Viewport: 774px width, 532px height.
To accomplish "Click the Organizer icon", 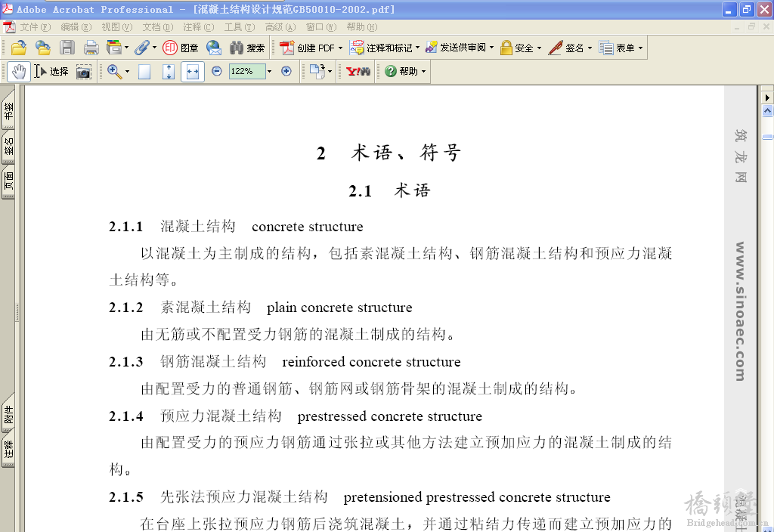I will coord(113,48).
